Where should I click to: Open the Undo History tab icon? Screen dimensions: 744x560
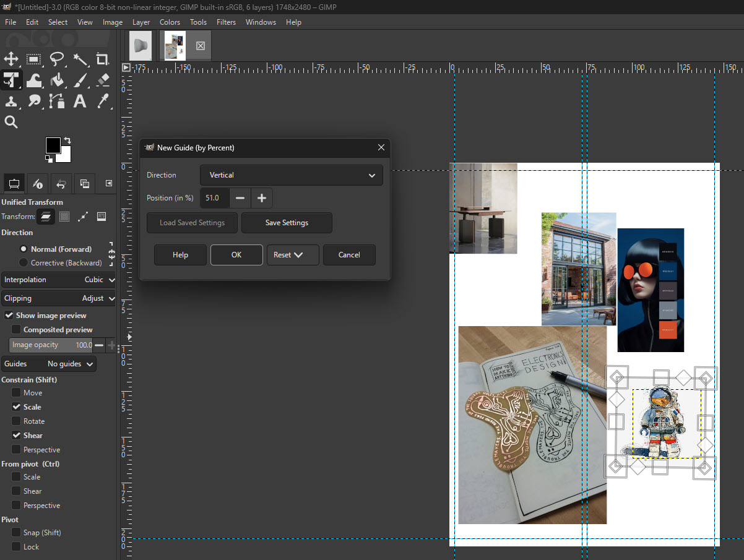[60, 183]
